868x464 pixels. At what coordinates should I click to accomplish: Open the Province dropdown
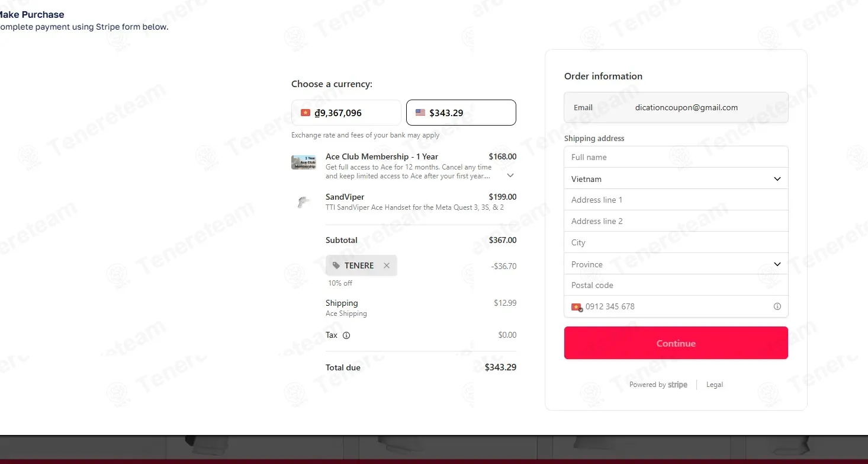point(676,264)
